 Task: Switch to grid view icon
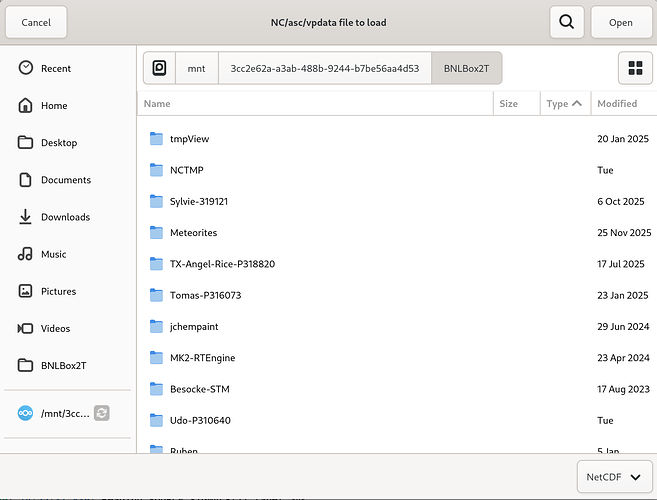pos(634,68)
